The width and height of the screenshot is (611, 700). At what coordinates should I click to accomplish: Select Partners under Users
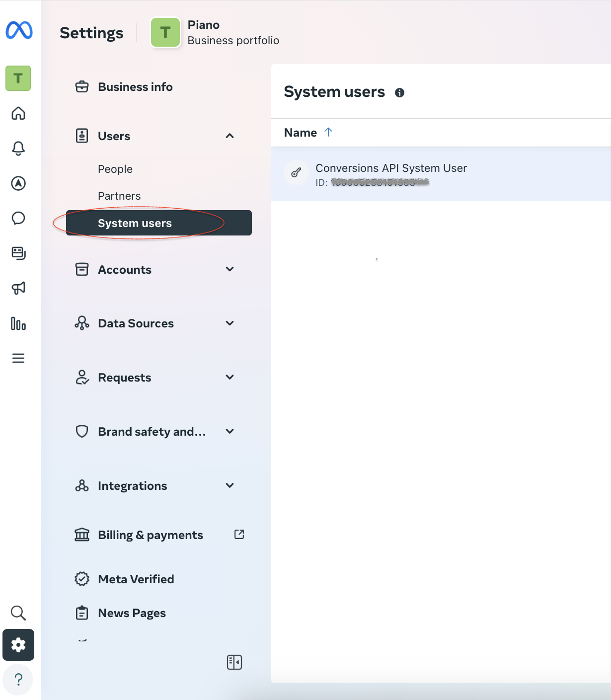click(119, 196)
